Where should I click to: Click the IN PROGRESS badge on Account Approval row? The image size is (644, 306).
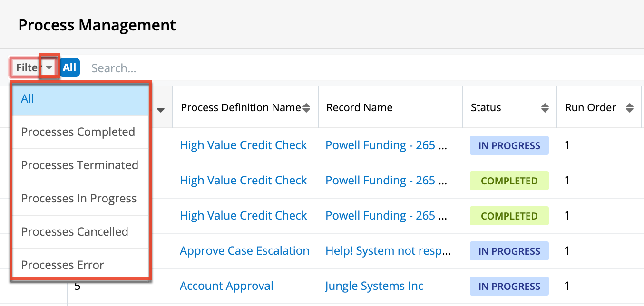pos(509,286)
